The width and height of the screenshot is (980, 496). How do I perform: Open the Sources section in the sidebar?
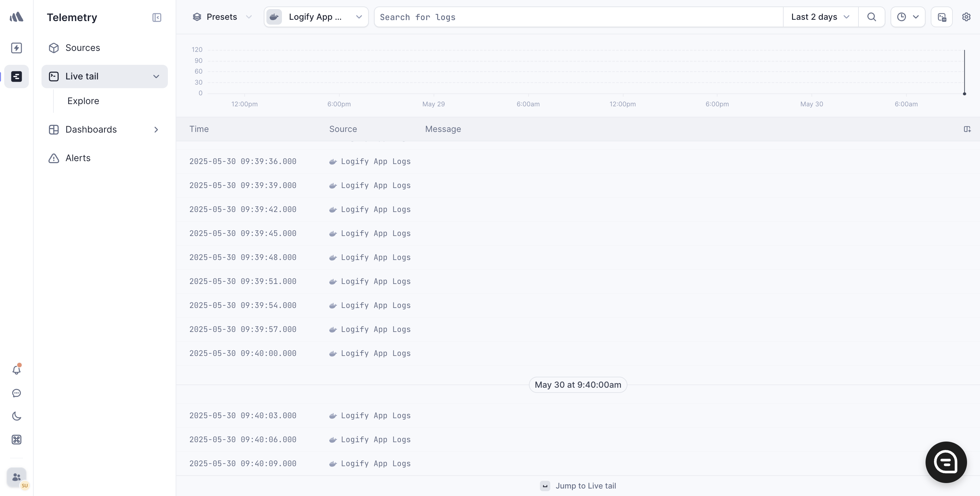(x=83, y=48)
